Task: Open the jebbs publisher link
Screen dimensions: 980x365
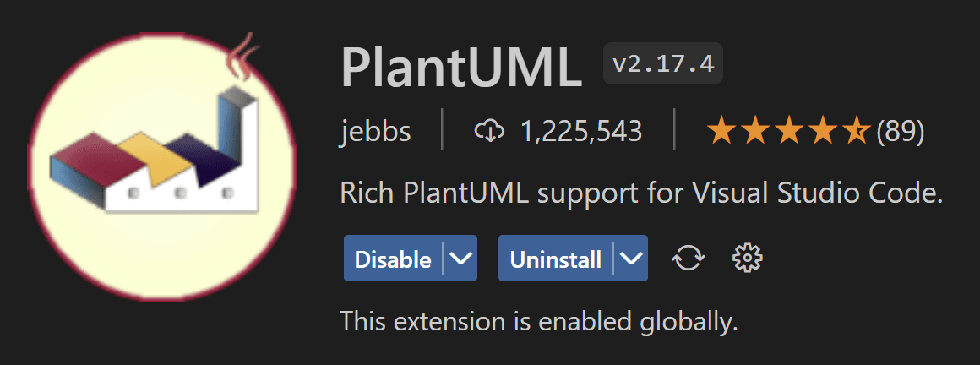Action: pyautogui.click(x=375, y=131)
